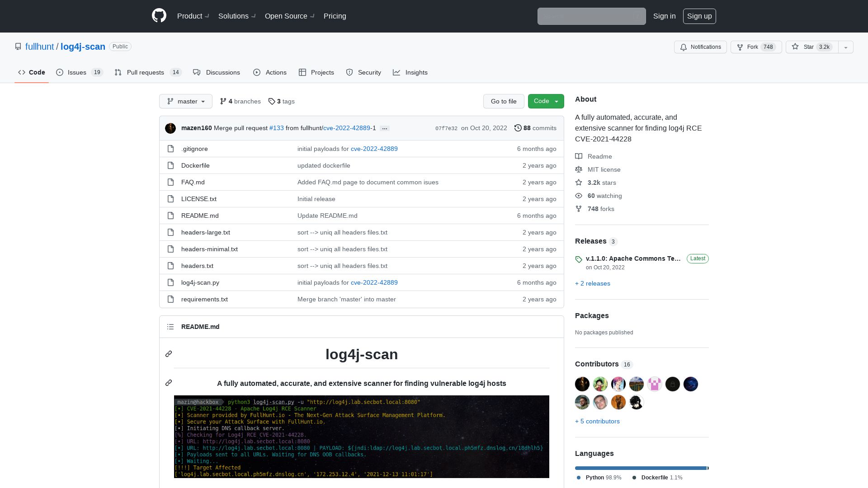Screen dimensions: 868x488
Task: Expand the star lists dropdown arrow
Action: (846, 47)
